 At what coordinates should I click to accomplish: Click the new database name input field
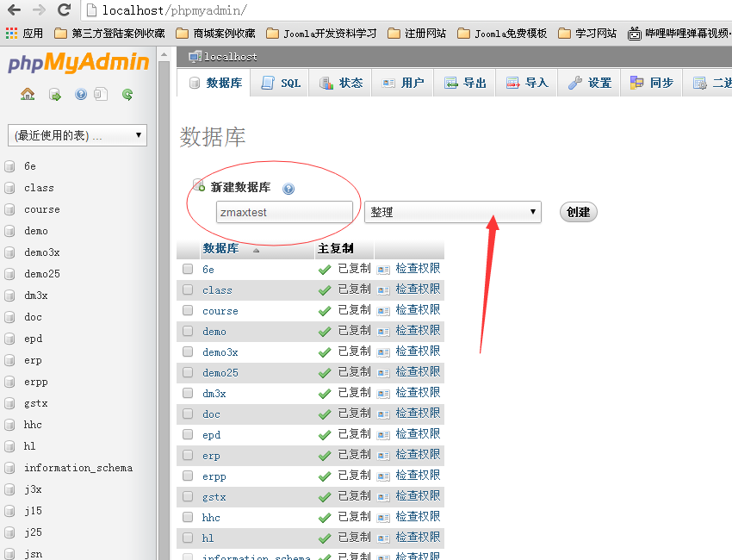(284, 212)
